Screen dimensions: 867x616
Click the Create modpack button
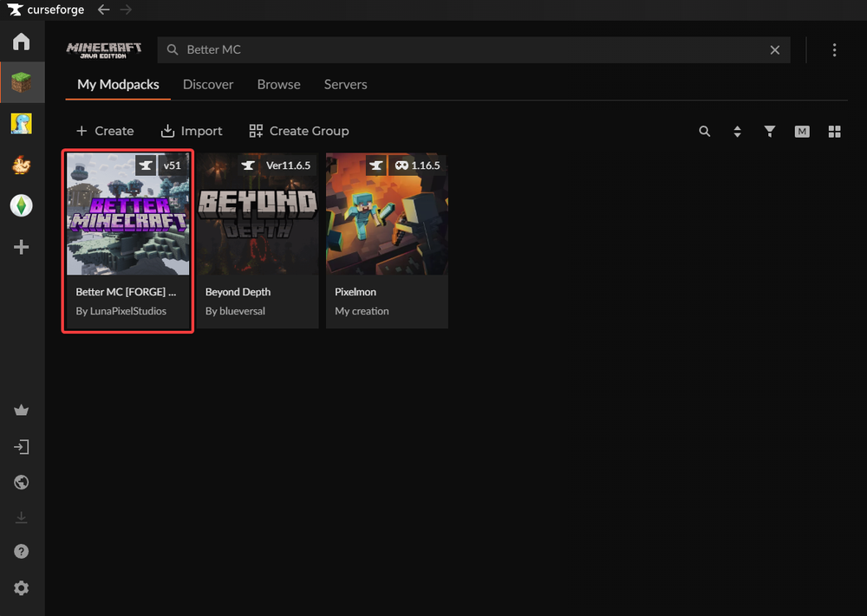pyautogui.click(x=105, y=131)
